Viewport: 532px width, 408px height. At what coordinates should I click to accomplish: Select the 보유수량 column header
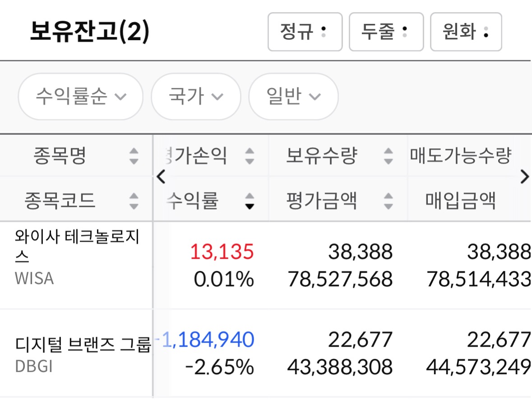point(322,156)
